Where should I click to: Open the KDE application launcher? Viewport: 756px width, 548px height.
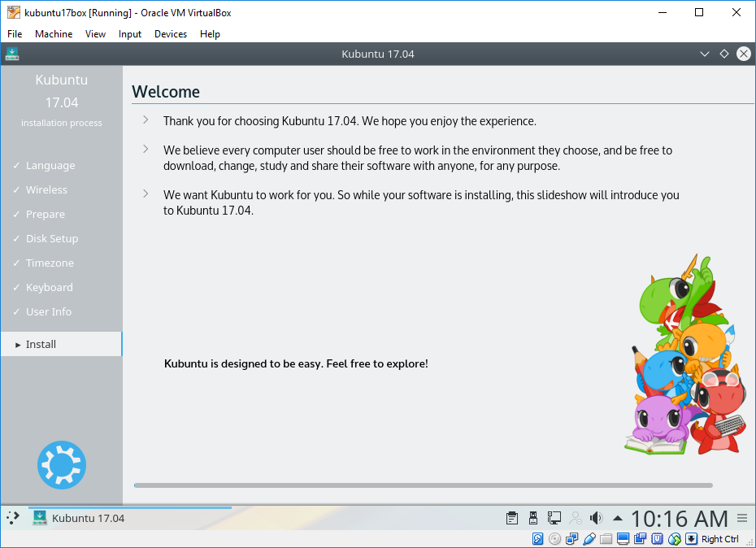[x=13, y=518]
